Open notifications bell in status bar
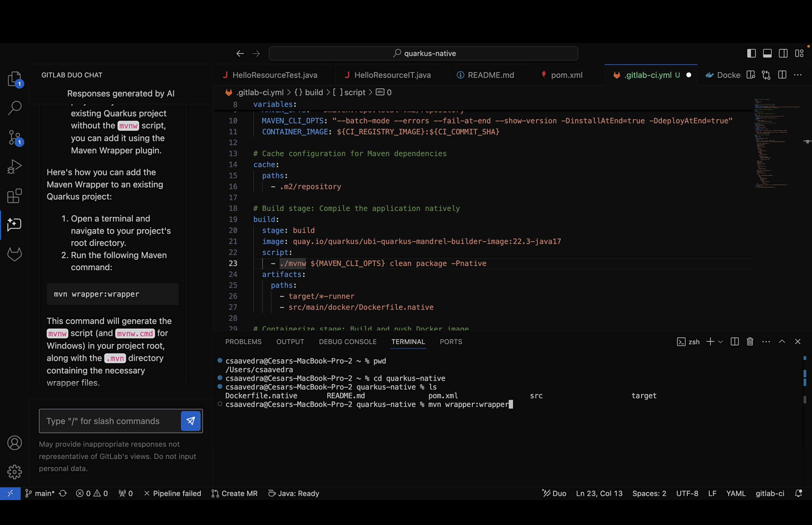The width and height of the screenshot is (812, 525). (798, 493)
